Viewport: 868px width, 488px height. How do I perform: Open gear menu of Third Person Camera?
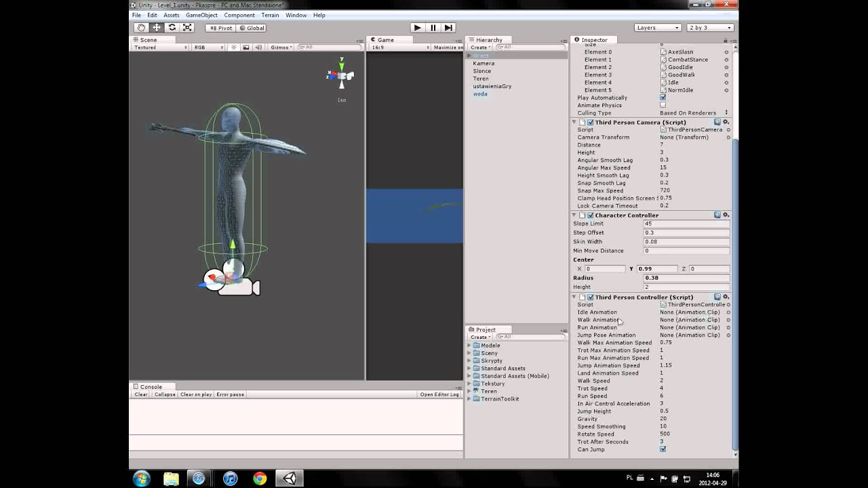point(726,122)
